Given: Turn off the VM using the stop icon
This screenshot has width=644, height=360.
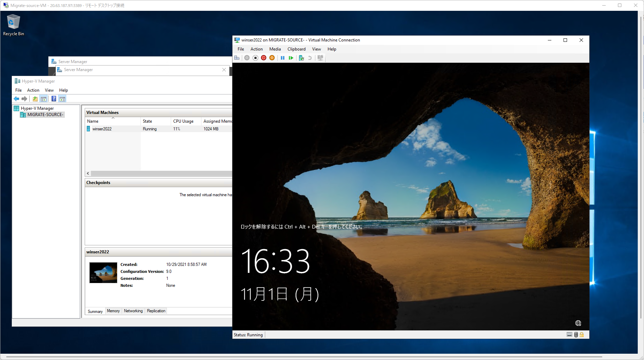Looking at the screenshot, I should click(x=255, y=58).
